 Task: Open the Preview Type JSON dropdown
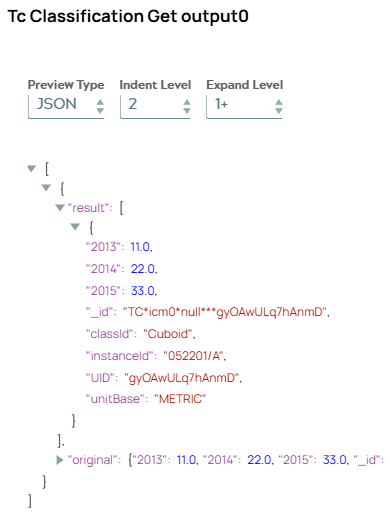coord(66,106)
